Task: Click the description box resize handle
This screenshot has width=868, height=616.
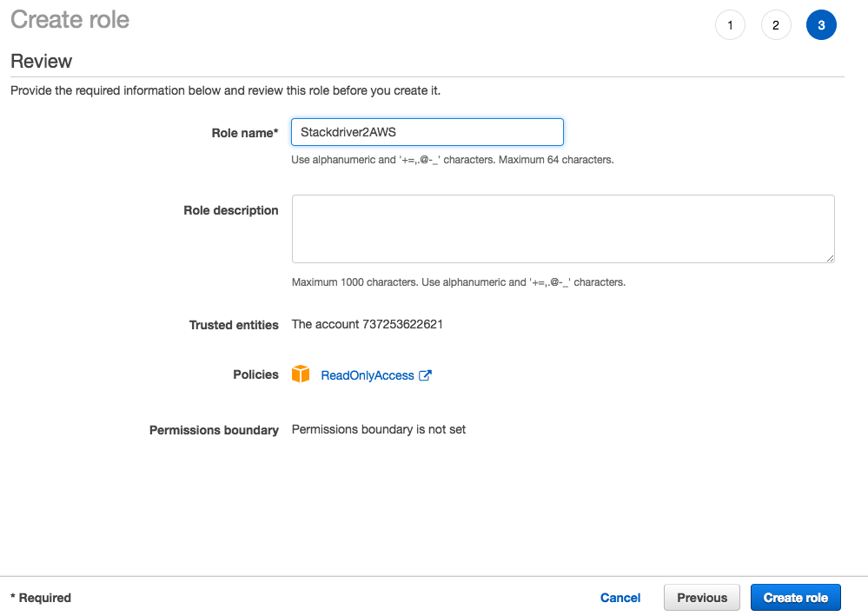Action: [830, 258]
